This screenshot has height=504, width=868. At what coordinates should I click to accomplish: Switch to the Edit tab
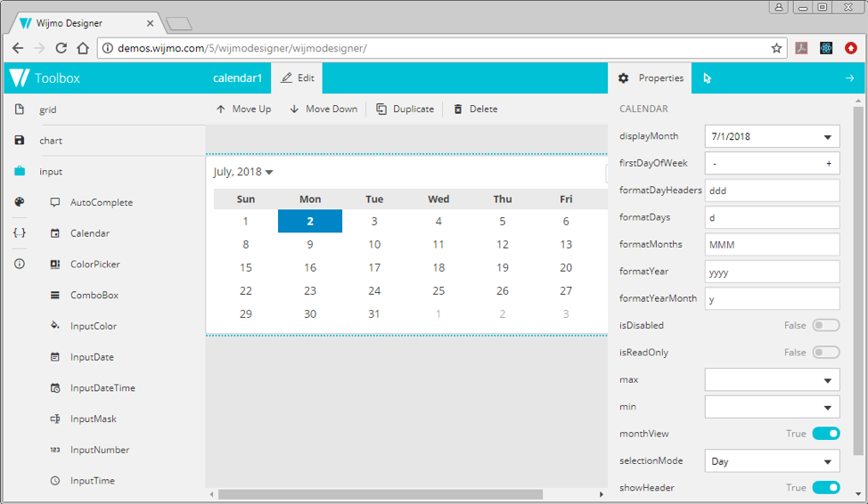pyautogui.click(x=298, y=78)
